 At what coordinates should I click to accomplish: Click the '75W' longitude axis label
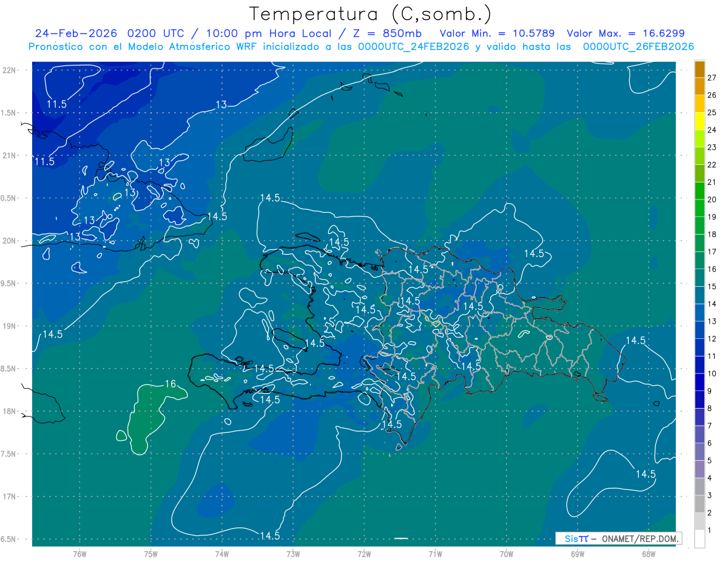[x=150, y=554]
